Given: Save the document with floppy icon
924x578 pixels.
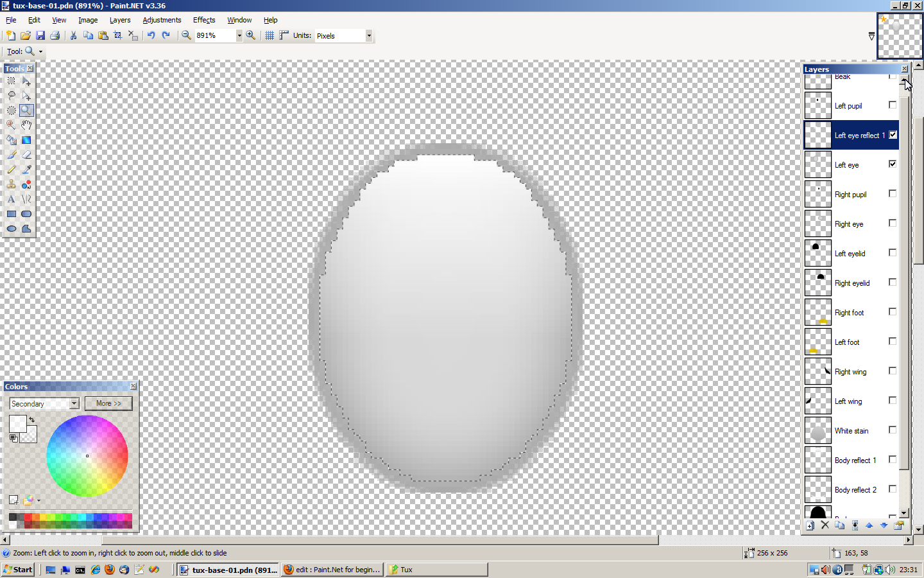Looking at the screenshot, I should pyautogui.click(x=40, y=35).
